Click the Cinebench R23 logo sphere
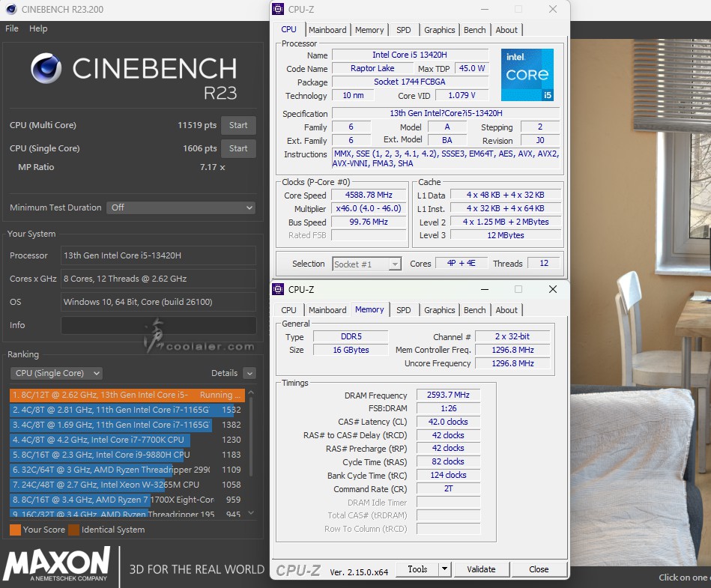The image size is (711, 588). pos(46,68)
